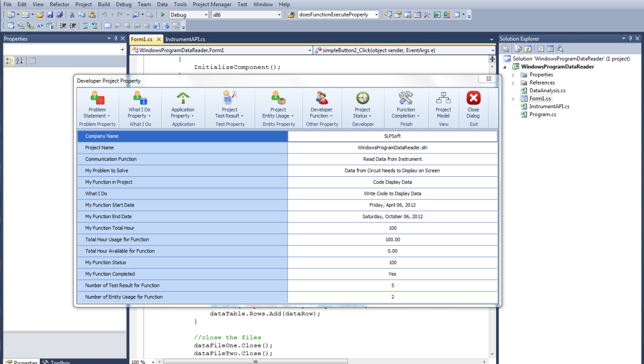Select DataAnalysis.cs in Solution Explorer

(x=547, y=91)
